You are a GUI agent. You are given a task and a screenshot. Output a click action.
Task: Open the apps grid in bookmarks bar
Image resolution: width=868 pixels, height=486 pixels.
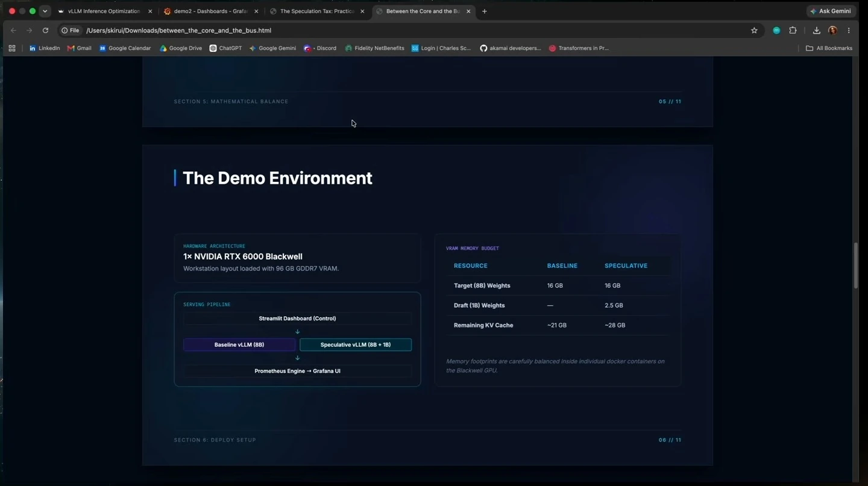click(x=11, y=48)
